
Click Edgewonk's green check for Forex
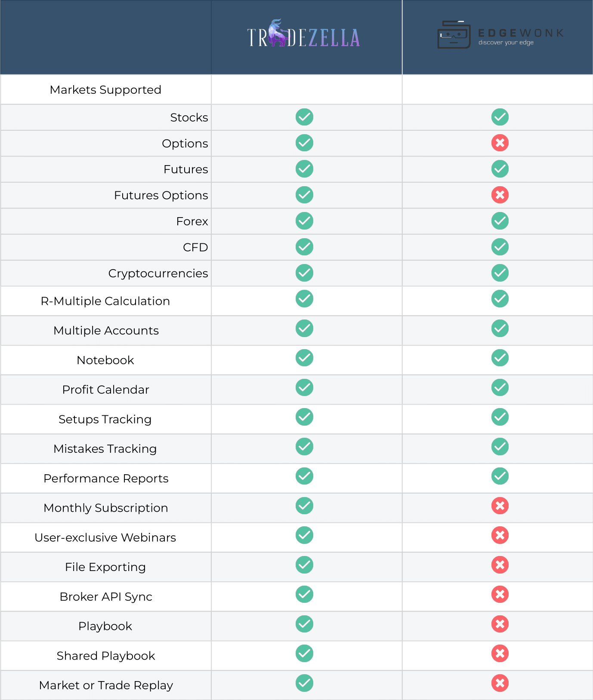pos(500,221)
